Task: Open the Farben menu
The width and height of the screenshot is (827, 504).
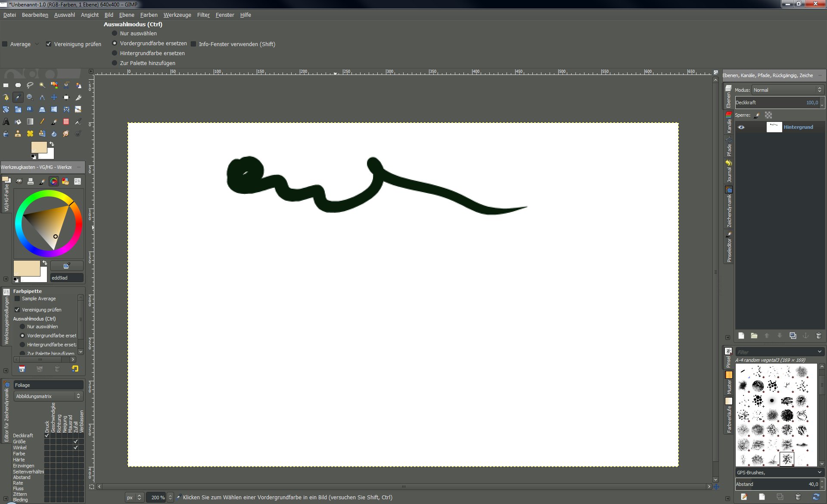Action: [x=149, y=15]
